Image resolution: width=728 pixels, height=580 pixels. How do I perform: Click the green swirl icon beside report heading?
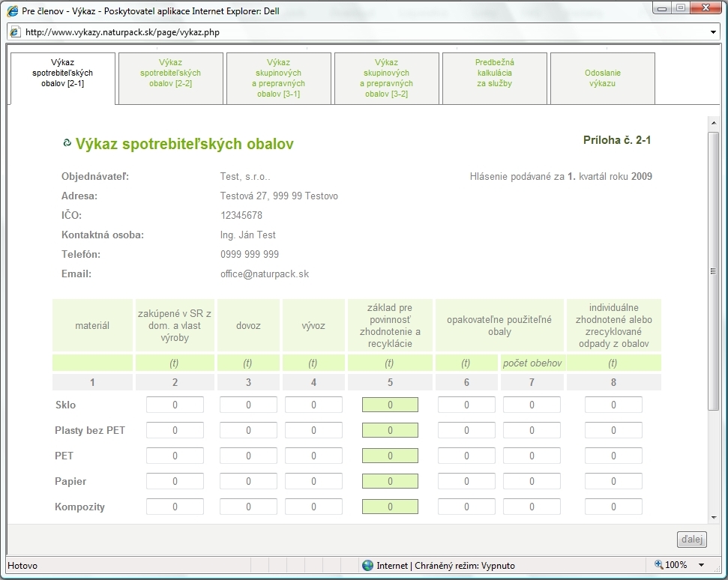pyautogui.click(x=67, y=143)
